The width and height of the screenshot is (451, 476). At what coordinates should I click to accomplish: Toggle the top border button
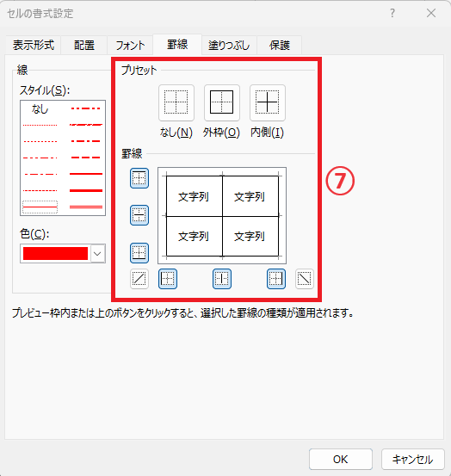139,178
